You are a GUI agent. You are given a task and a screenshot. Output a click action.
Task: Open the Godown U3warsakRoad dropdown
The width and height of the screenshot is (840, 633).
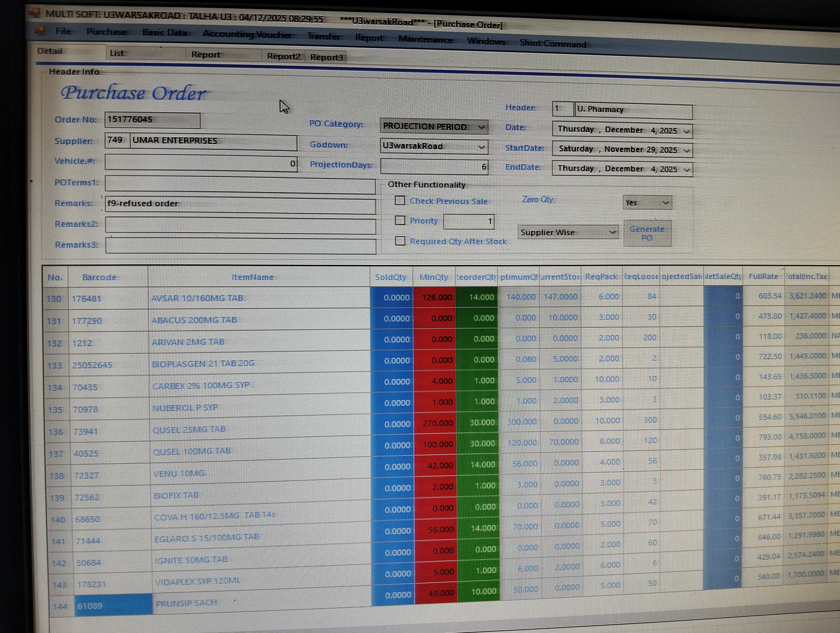tap(482, 147)
